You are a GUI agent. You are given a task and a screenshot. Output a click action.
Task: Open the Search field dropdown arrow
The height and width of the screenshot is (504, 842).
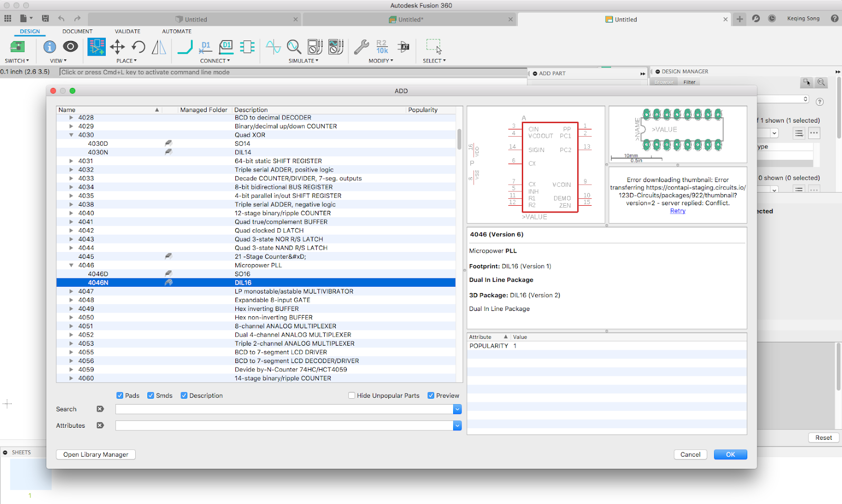point(457,409)
